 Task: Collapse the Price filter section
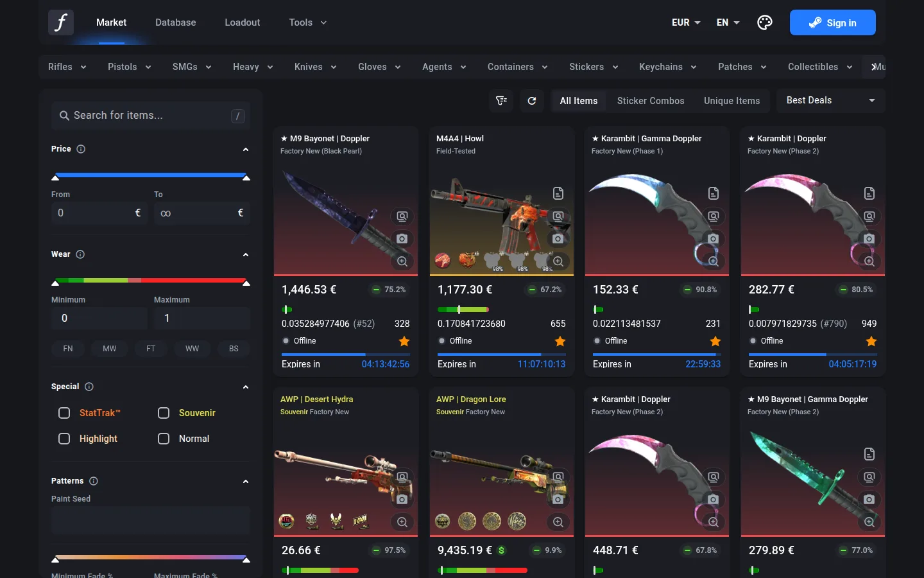pyautogui.click(x=246, y=149)
